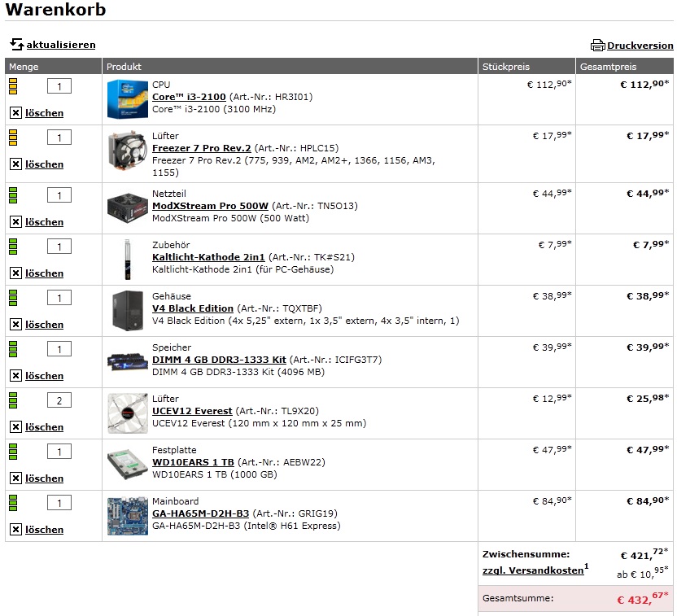The width and height of the screenshot is (677, 616).
Task: Click quantity field showing 2 for UCEV12 Everest
Action: [x=59, y=400]
